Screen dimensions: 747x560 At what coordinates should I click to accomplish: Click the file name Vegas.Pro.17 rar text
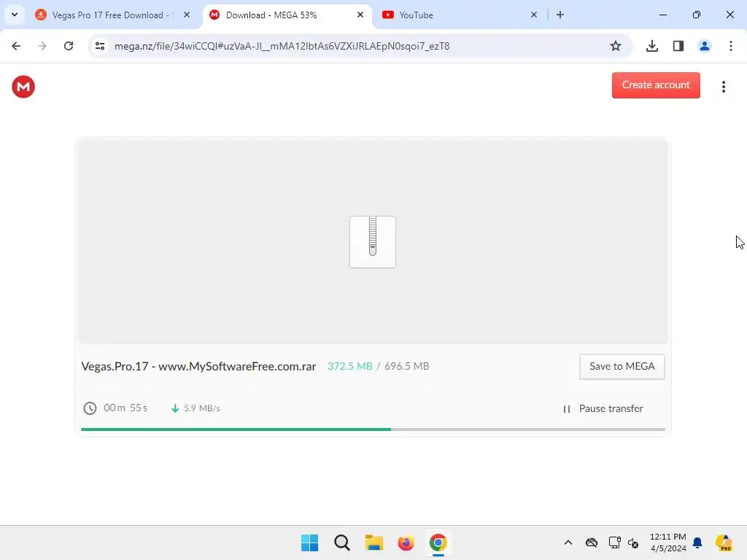pos(198,366)
